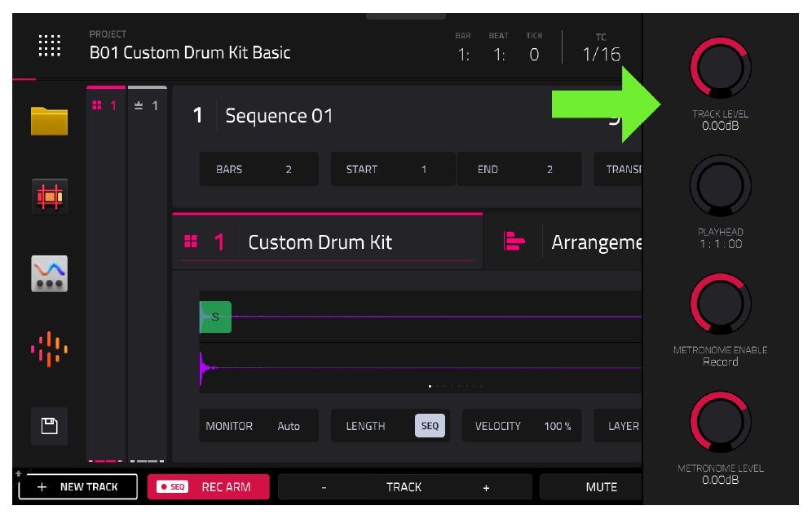The width and height of the screenshot is (812, 519).
Task: Click the purple waveform in lower lane
Action: (421, 367)
